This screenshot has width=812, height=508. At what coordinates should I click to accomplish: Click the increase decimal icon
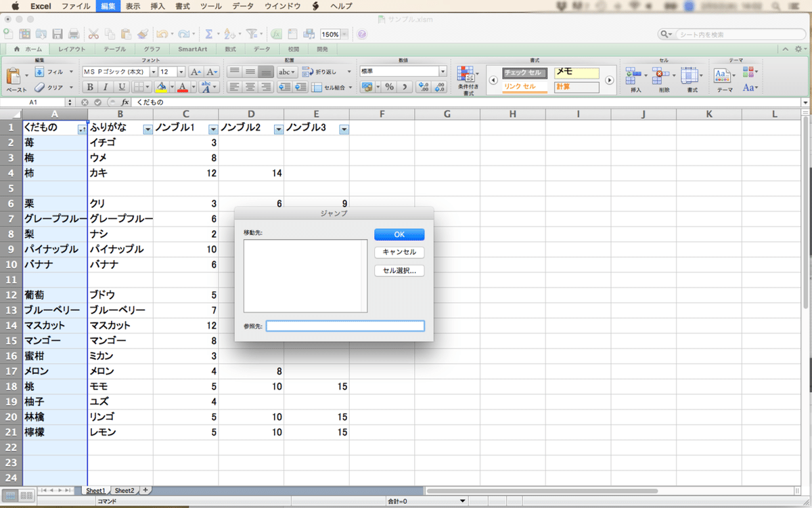tap(423, 87)
